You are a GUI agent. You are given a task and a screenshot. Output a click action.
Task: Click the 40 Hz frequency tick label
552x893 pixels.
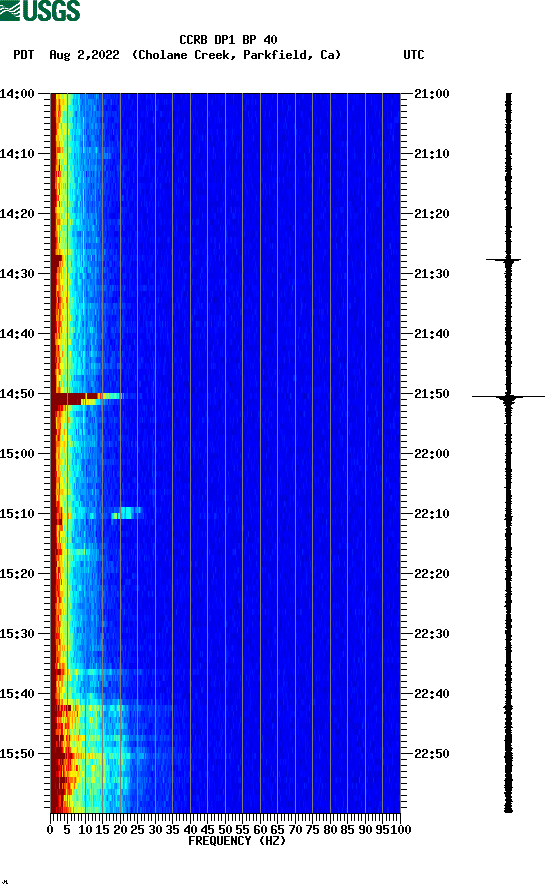[x=190, y=830]
